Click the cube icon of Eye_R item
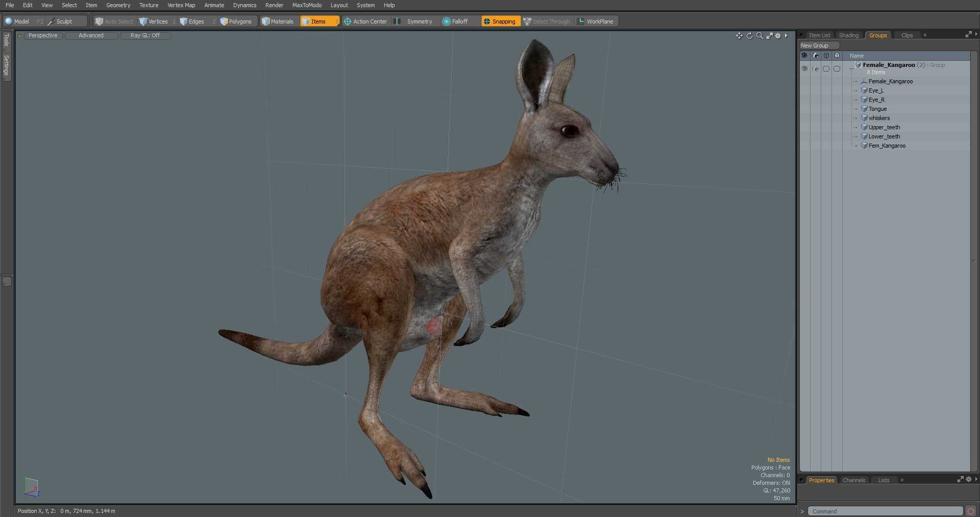 tap(864, 100)
